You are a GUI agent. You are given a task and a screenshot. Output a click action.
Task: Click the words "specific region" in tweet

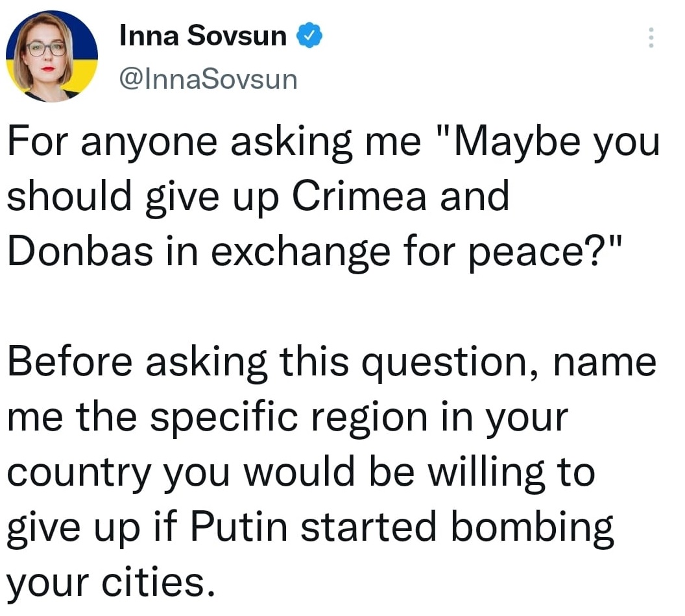pyautogui.click(x=289, y=418)
